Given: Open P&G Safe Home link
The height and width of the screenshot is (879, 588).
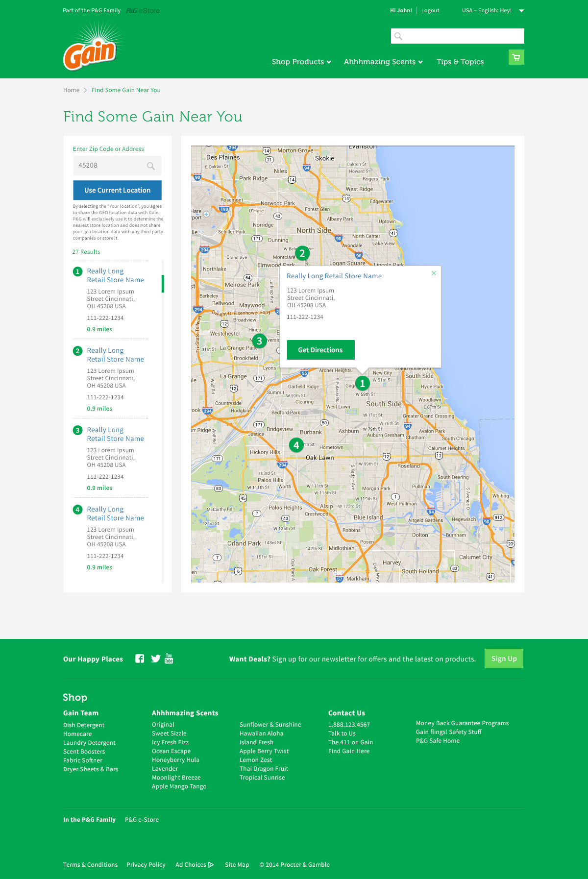Looking at the screenshot, I should [x=438, y=741].
